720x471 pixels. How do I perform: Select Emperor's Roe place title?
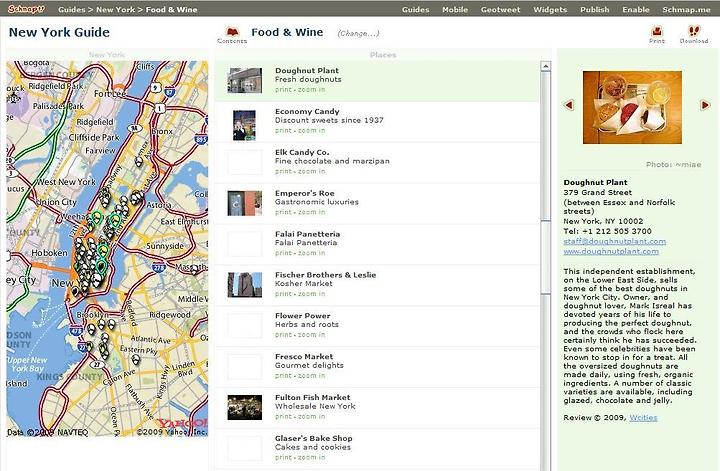pyautogui.click(x=305, y=193)
